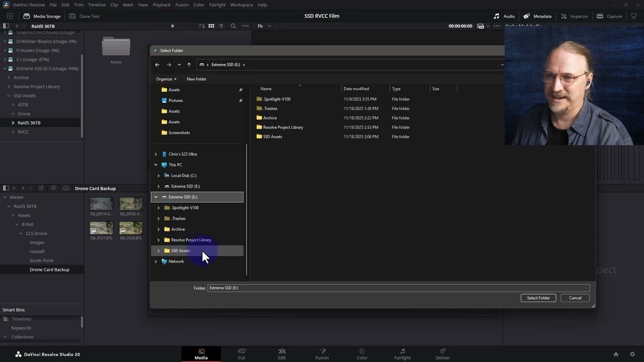Click the viewer three-dot options icon

click(x=497, y=26)
